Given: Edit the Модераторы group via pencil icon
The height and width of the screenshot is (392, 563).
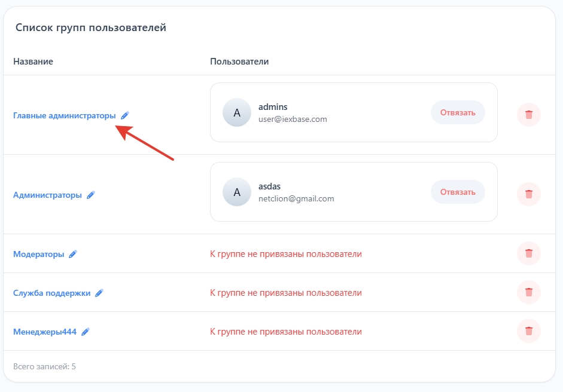Looking at the screenshot, I should point(73,254).
